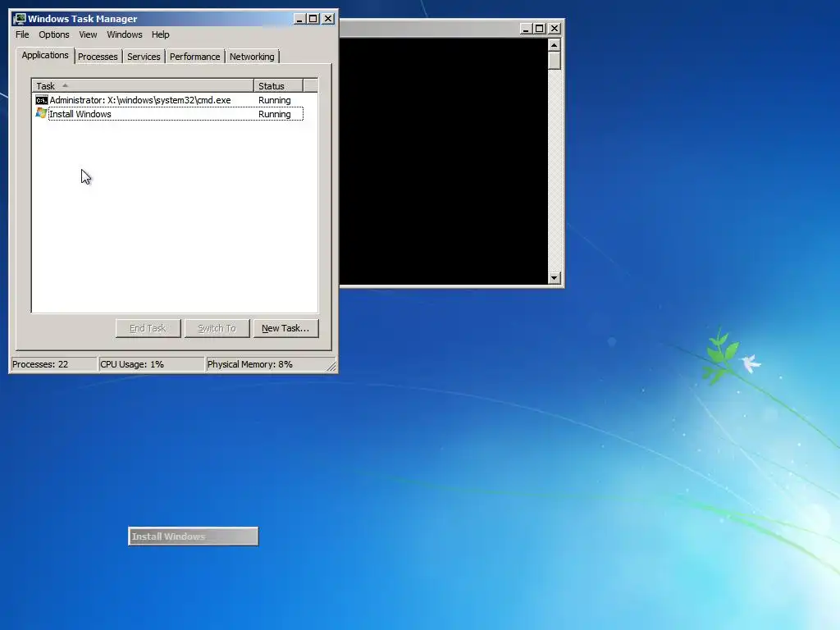Switch to the Applications tab

coord(45,55)
